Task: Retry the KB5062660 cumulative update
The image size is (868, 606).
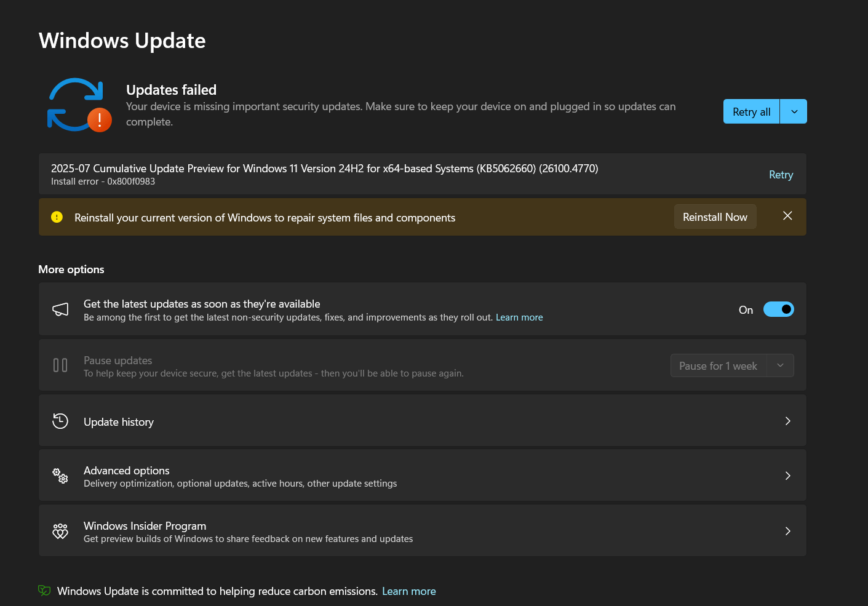Action: point(781,175)
